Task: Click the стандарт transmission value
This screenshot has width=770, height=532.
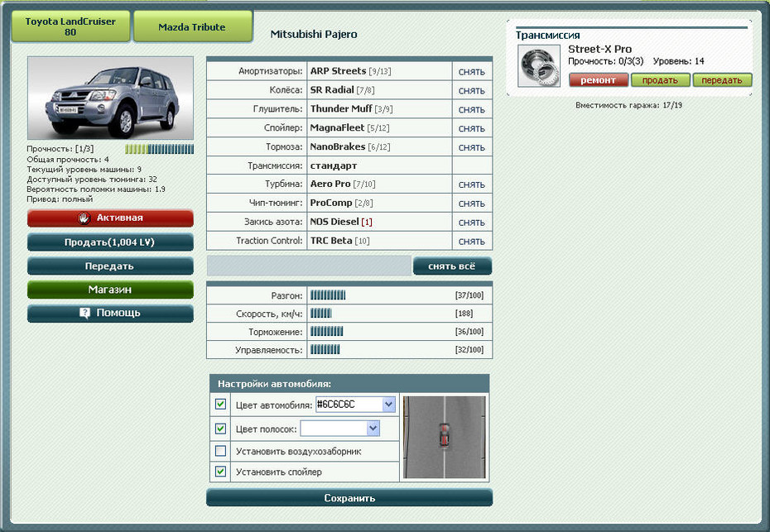Action: (334, 165)
